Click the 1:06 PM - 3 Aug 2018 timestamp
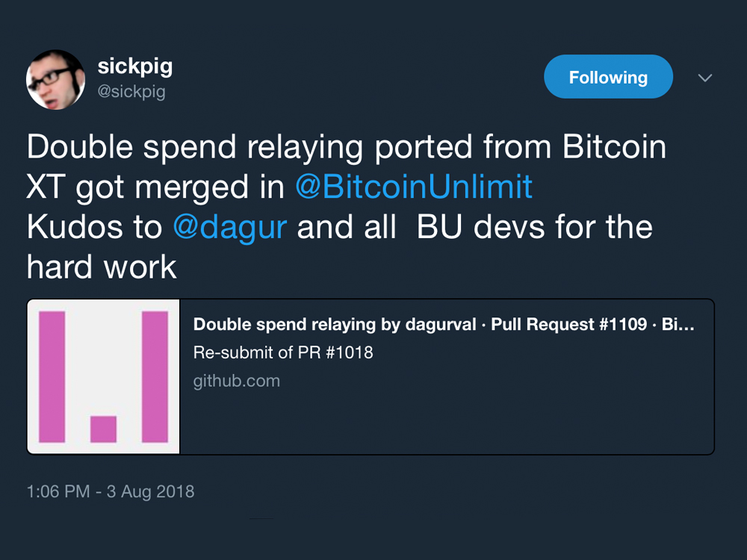This screenshot has height=560, width=747. pos(111,492)
